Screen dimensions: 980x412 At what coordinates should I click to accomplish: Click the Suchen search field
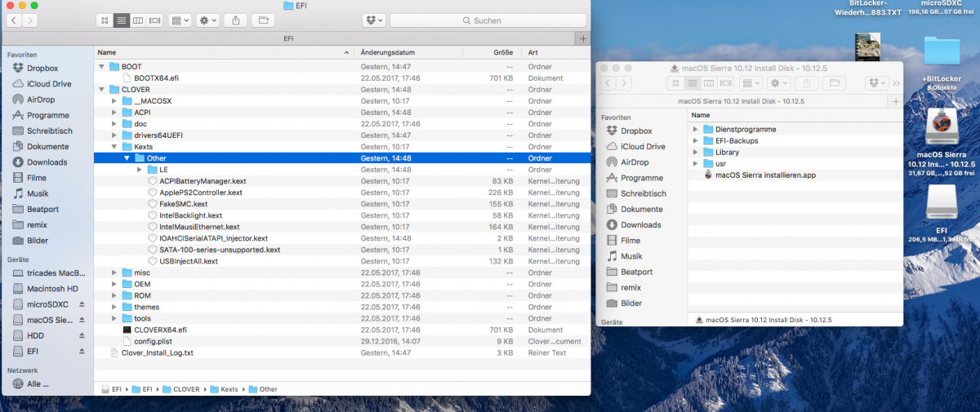pos(488,20)
